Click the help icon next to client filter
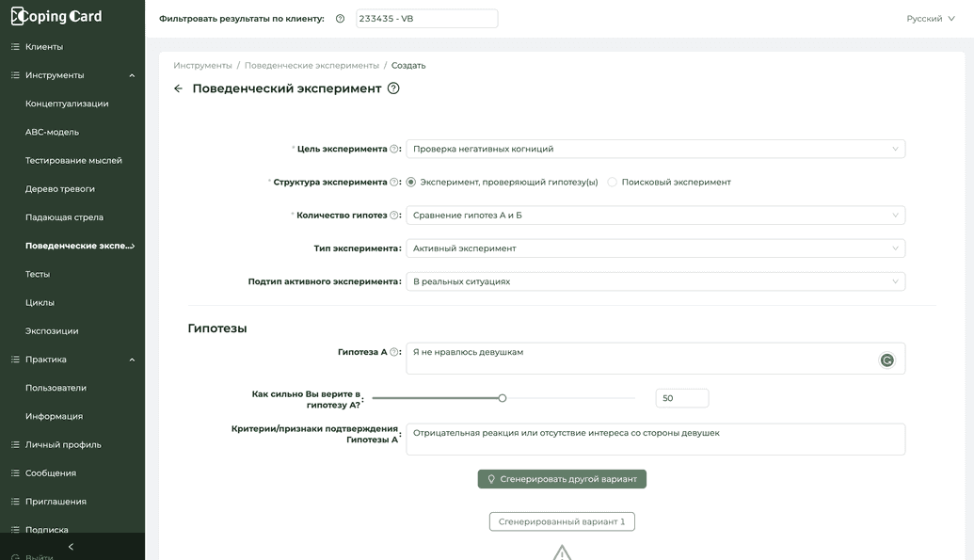 tap(340, 19)
